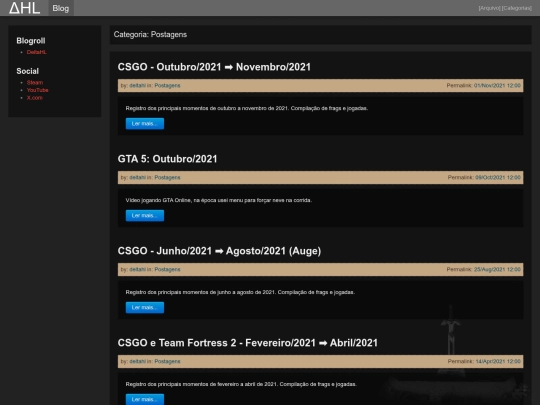Click Ler mais under CSGO Junho/Agosto post
The image size is (540, 405).
tap(145, 308)
